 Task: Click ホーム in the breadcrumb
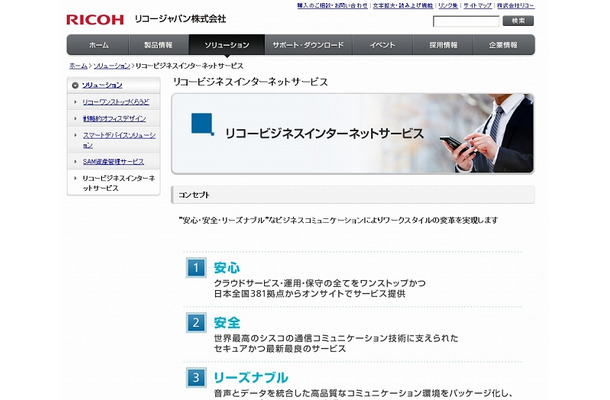pyautogui.click(x=78, y=66)
